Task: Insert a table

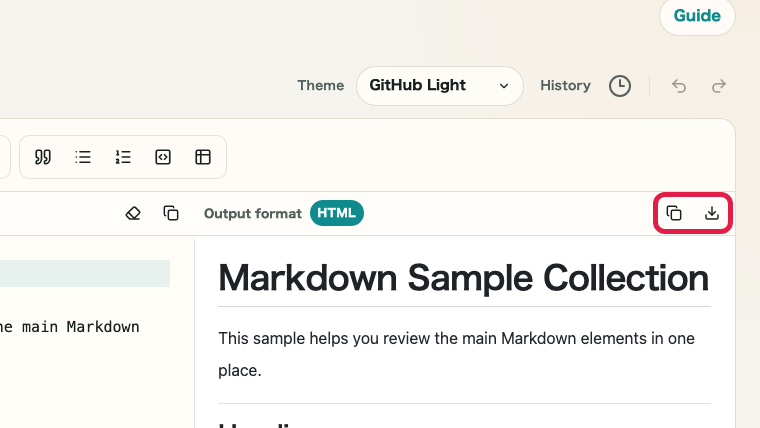Action: pyautogui.click(x=203, y=157)
